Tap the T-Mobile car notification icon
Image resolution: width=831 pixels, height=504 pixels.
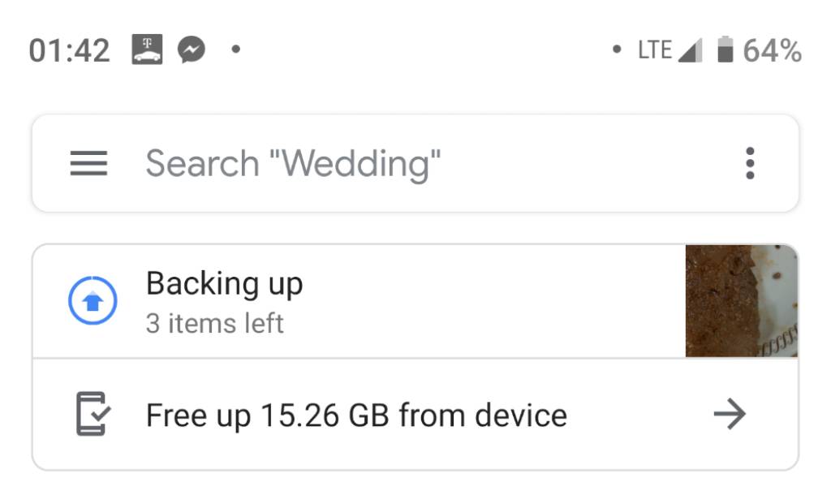147,50
